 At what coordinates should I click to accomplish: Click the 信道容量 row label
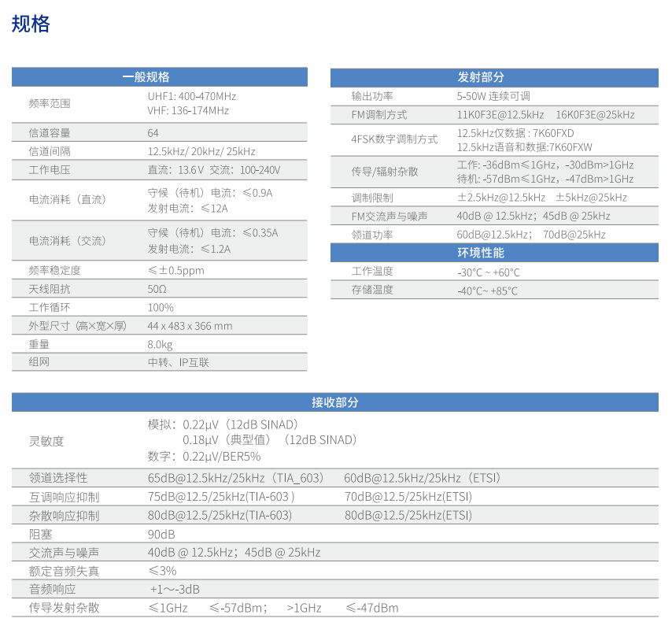click(50, 132)
